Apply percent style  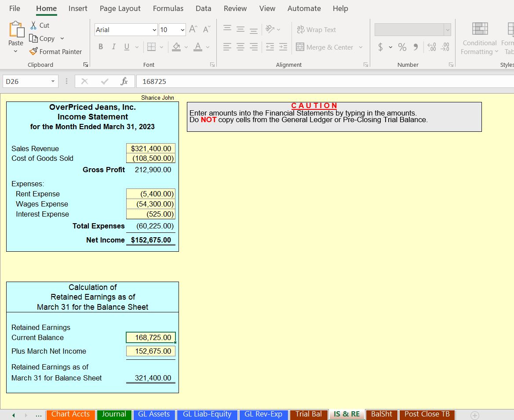(402, 47)
